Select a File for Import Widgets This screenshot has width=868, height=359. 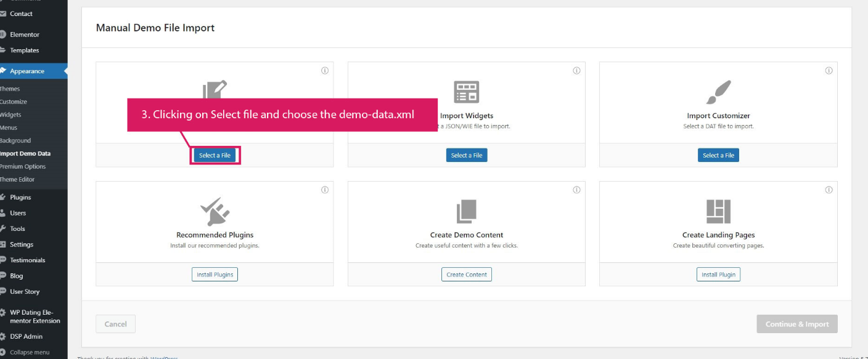click(x=467, y=155)
